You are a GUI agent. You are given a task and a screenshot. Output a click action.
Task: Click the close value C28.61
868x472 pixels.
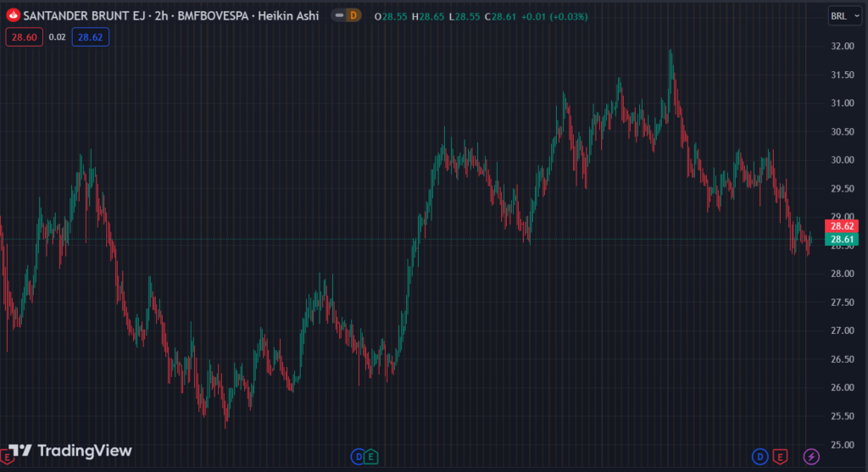[x=500, y=17]
